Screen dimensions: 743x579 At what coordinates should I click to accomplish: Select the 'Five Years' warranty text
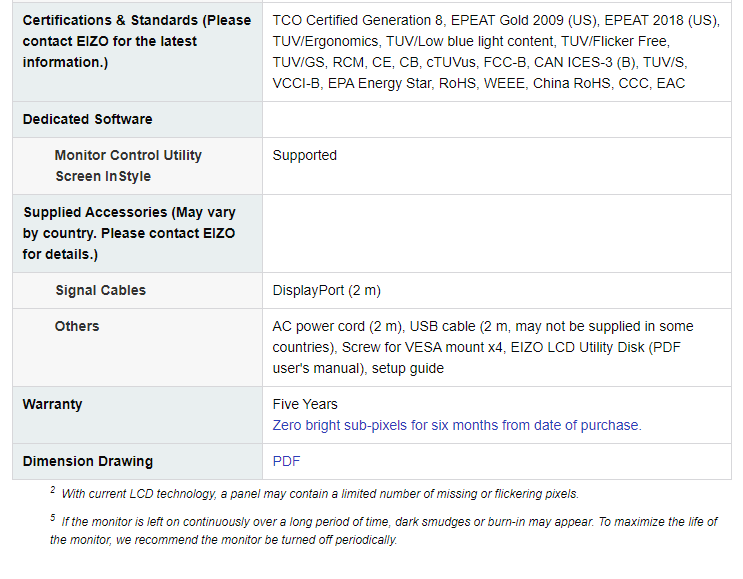tap(305, 404)
